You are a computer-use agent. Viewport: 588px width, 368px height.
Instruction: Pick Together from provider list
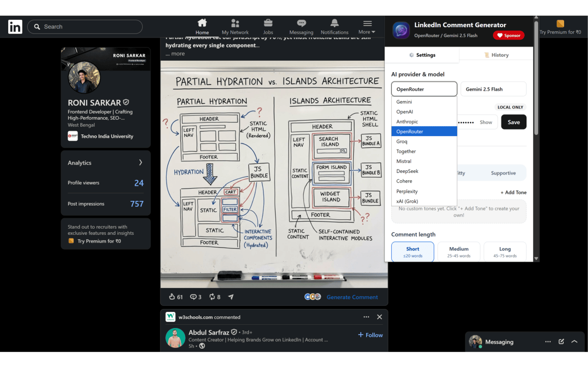(x=424, y=151)
